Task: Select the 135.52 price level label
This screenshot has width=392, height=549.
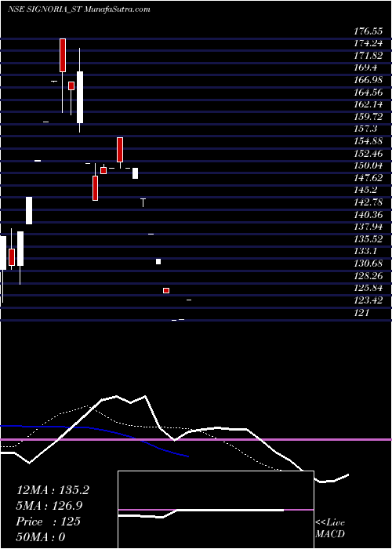Action: point(368,238)
